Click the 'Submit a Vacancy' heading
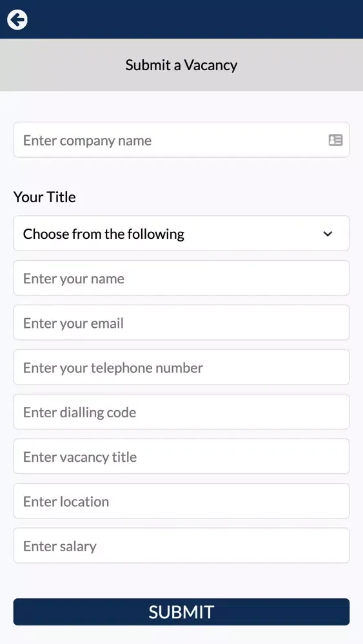This screenshot has height=644, width=363. 181,65
